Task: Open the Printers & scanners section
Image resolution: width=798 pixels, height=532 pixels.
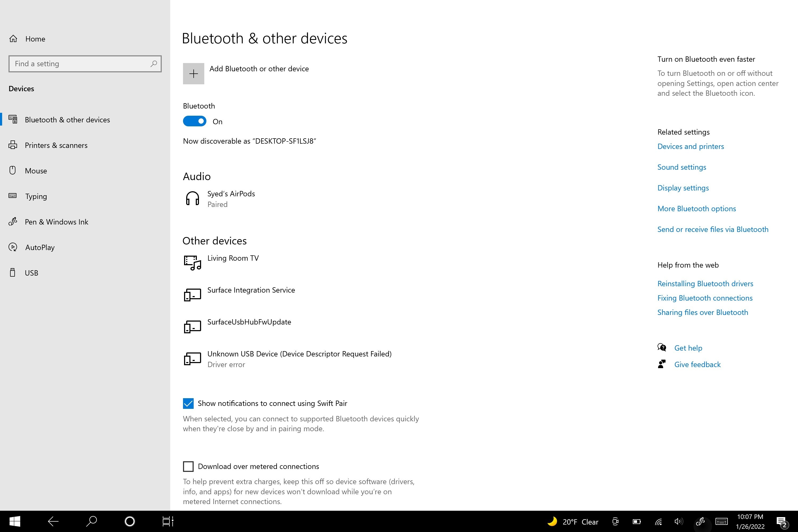Action: coord(56,145)
